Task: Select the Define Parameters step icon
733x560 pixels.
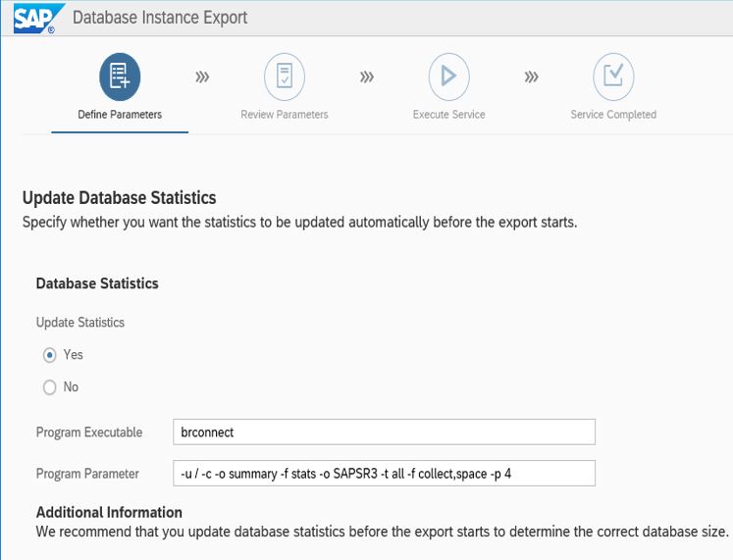Action: coord(120,76)
